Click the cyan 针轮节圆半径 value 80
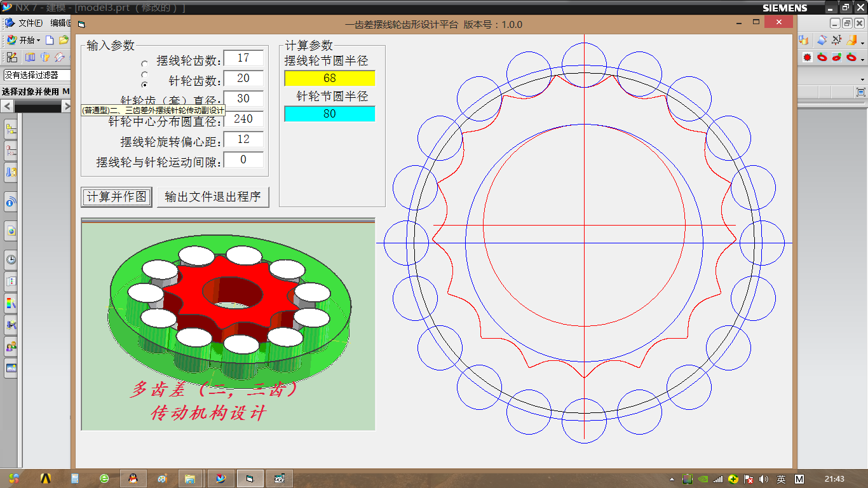The image size is (868, 488). point(330,114)
